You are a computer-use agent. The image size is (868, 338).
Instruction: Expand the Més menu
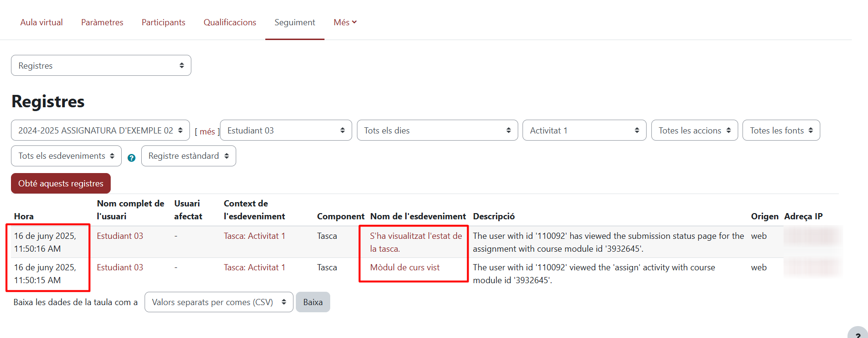(345, 22)
